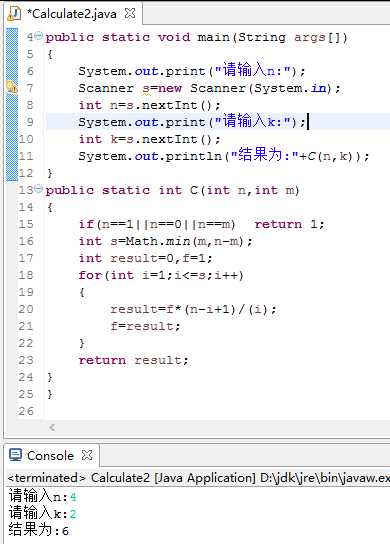
Task: Click the 'for(int i=1;i<=s;i++)' loop header
Action: tap(161, 275)
